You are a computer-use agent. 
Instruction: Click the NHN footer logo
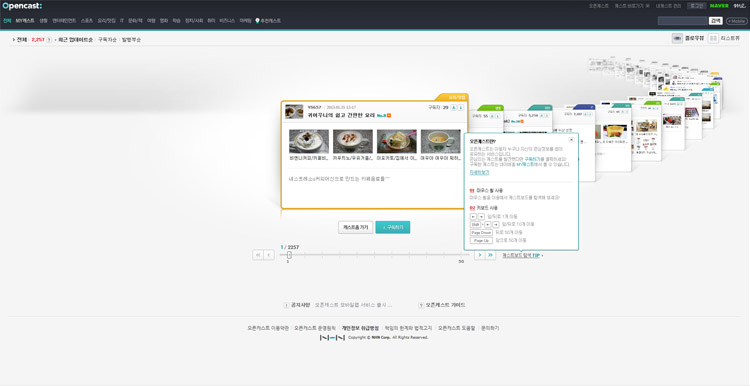point(332,338)
